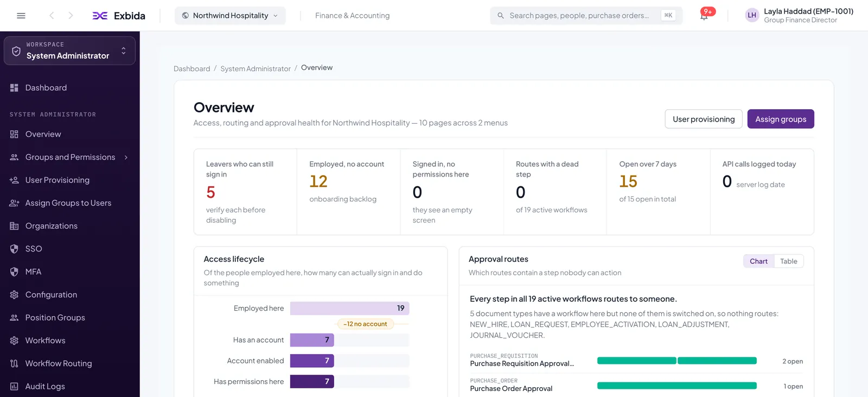This screenshot has width=868, height=397.
Task: Click '1 open' on the Purchase Order row
Action: click(793, 387)
